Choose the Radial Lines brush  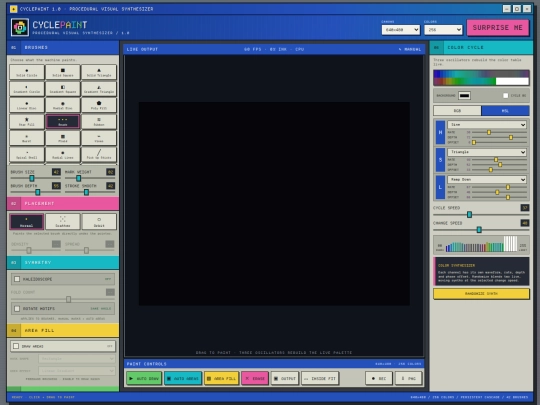63,155
